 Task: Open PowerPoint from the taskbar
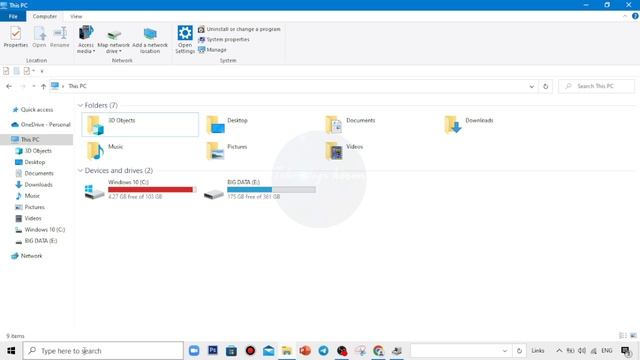[305, 351]
